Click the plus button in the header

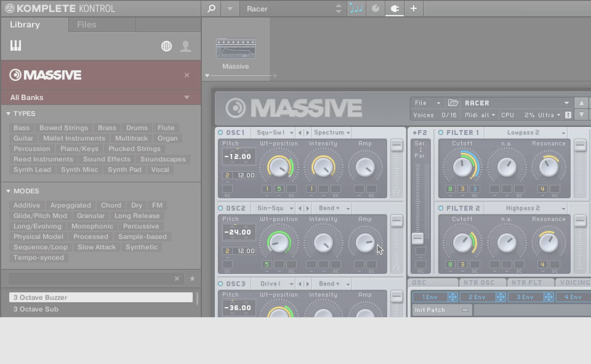tap(414, 9)
